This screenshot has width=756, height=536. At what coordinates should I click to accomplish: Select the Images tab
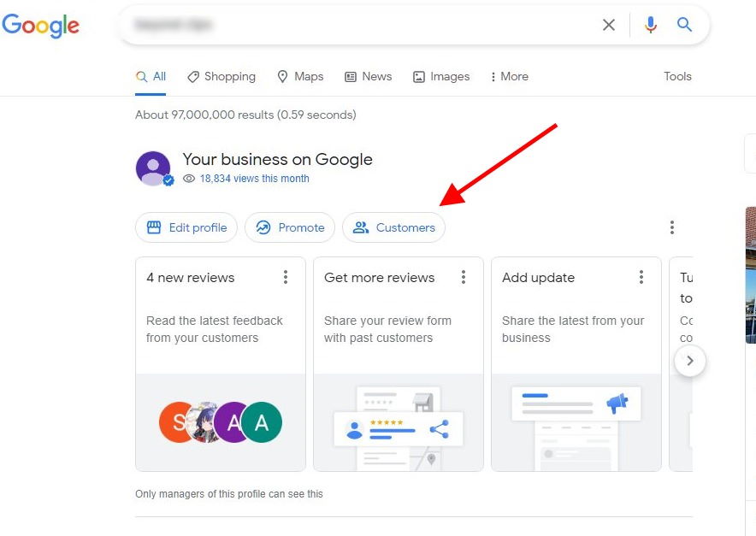coord(441,76)
